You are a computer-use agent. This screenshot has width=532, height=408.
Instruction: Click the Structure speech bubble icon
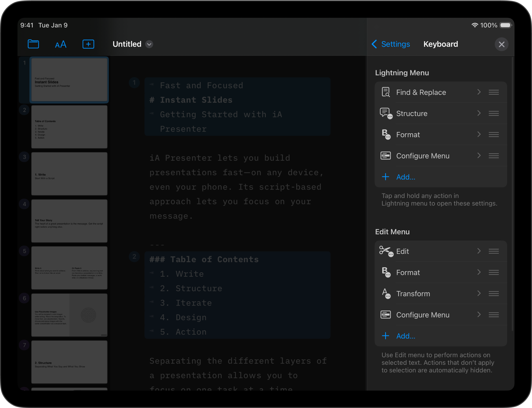coord(386,113)
